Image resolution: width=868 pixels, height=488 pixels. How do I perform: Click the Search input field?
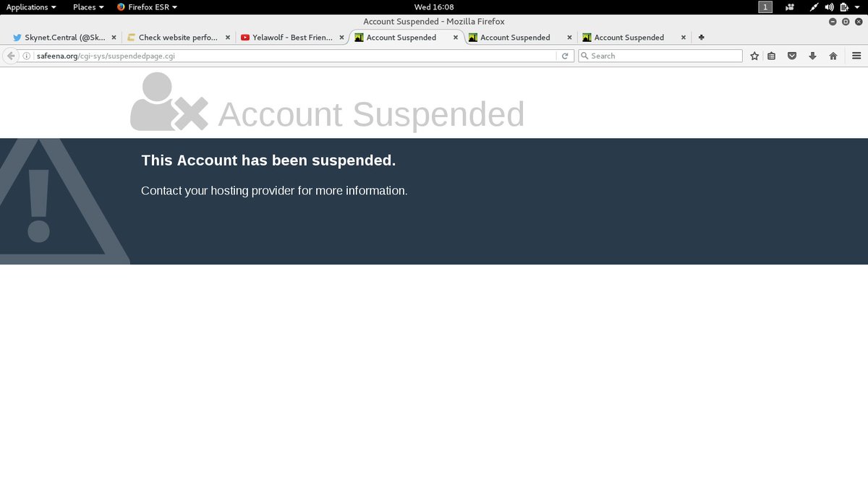[x=660, y=56]
